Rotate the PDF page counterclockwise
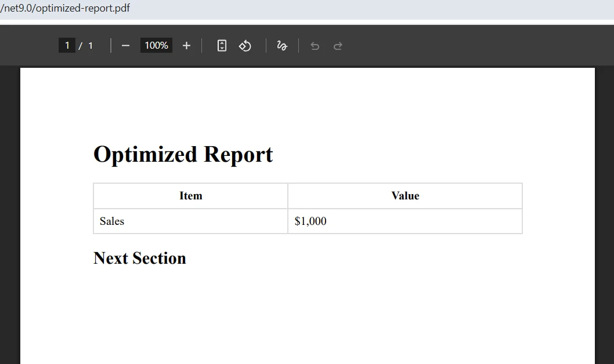 click(x=244, y=45)
